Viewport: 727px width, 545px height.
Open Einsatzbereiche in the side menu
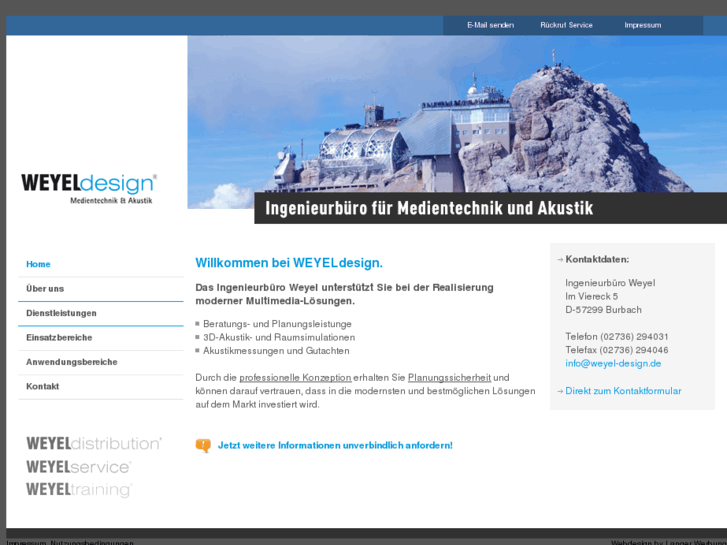(59, 338)
